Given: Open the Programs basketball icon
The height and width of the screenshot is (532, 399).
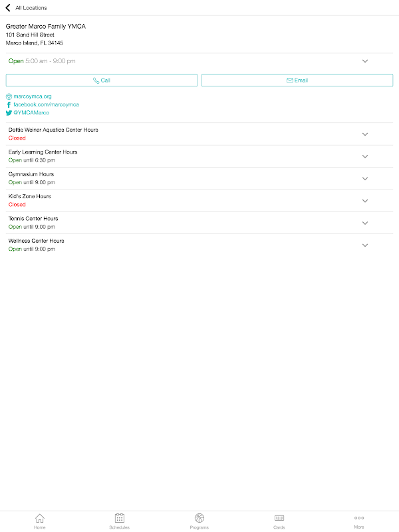Looking at the screenshot, I should click(199, 518).
